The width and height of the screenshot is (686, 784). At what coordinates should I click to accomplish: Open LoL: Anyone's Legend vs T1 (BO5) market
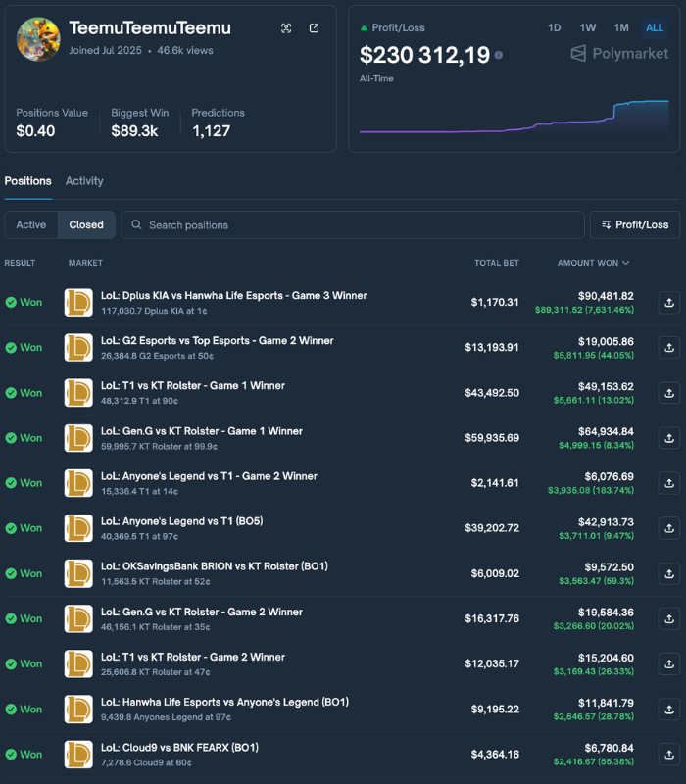pyautogui.click(x=182, y=521)
